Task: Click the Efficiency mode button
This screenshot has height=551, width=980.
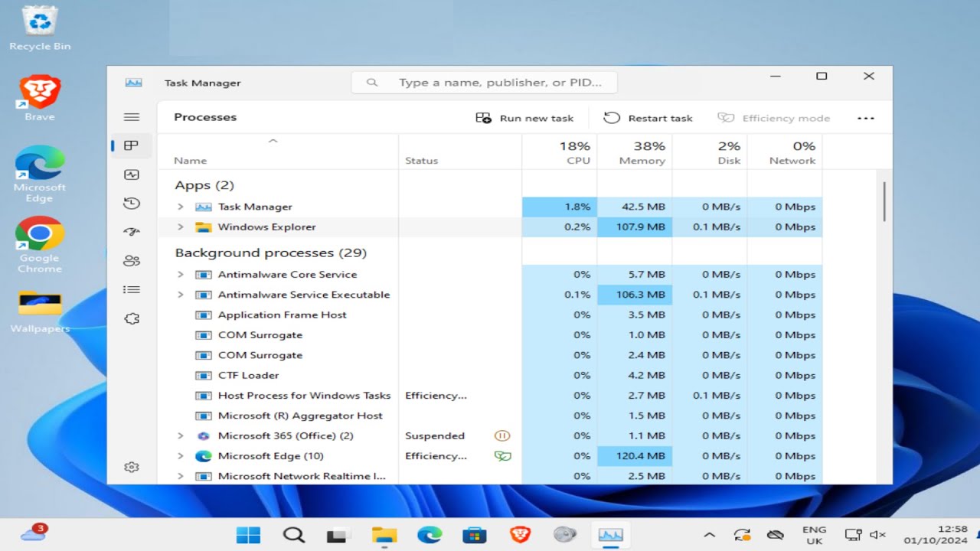Action: coord(773,118)
